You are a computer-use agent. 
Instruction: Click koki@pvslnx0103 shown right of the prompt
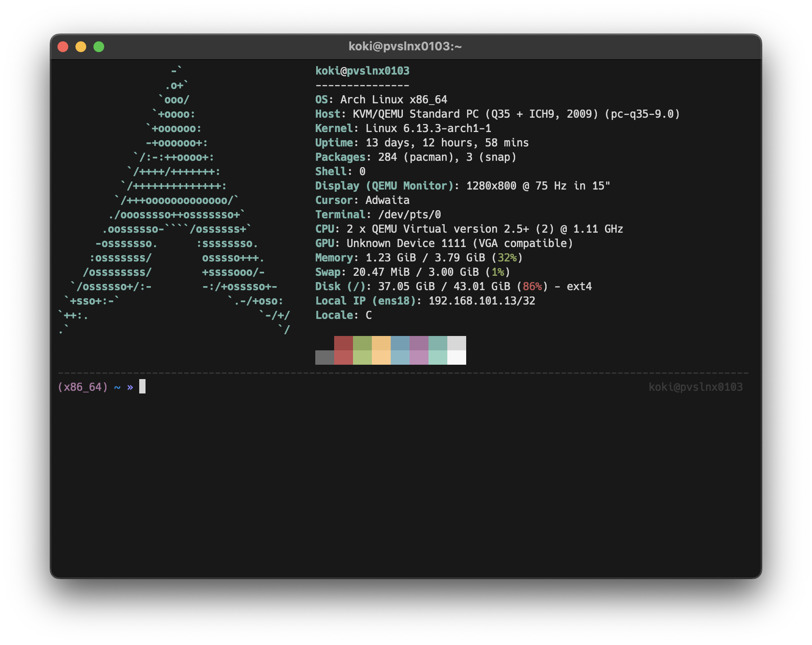click(x=697, y=387)
